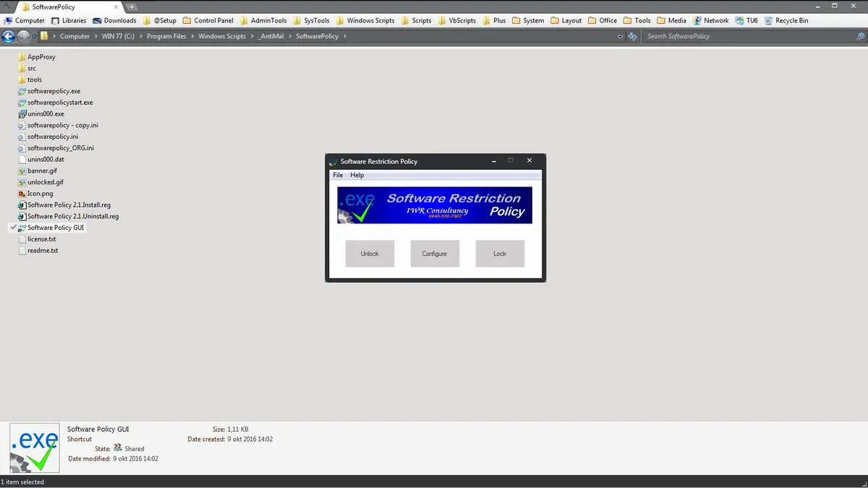Viewport: 868px width, 488px height.
Task: Open softwarepolicy.exe from the file list
Action: click(x=53, y=90)
